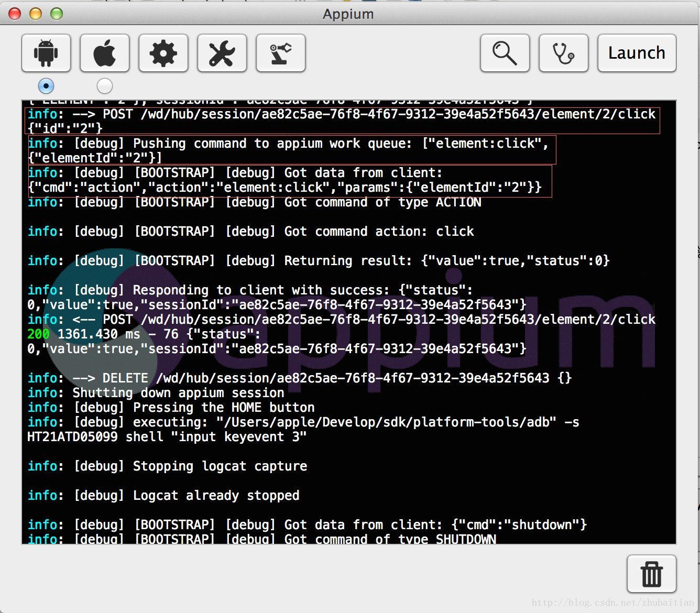Click the adb path "/Users/apple/Develop/sdk/platform-tools/adb"
Screen dimensions: 700x613
coord(386,422)
